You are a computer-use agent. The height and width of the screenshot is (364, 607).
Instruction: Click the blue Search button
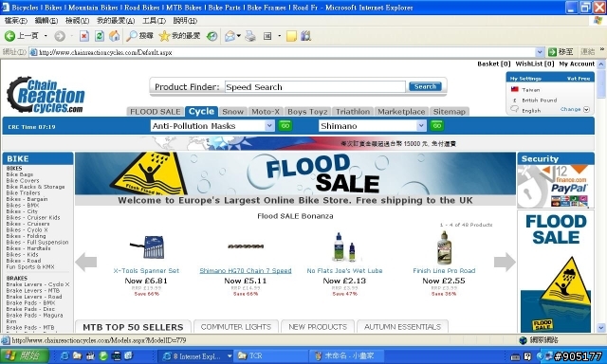point(425,86)
